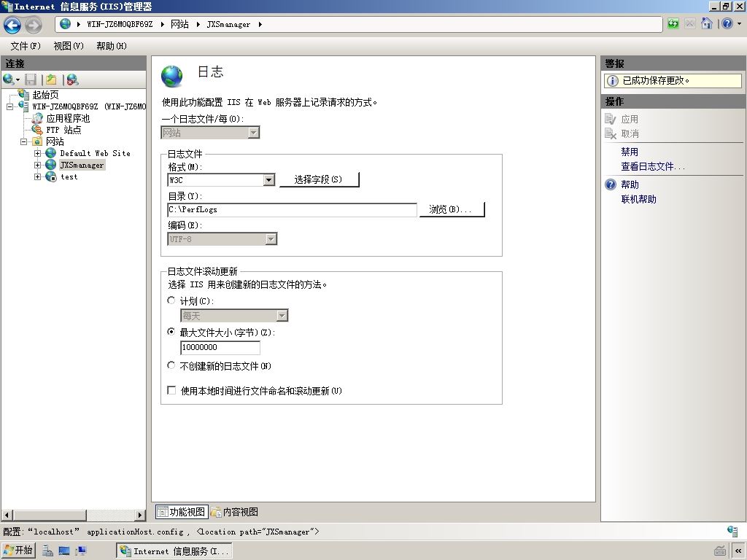
Task: Collapse the WIN-JZ6M0QBF69Z server node
Action: pos(10,106)
